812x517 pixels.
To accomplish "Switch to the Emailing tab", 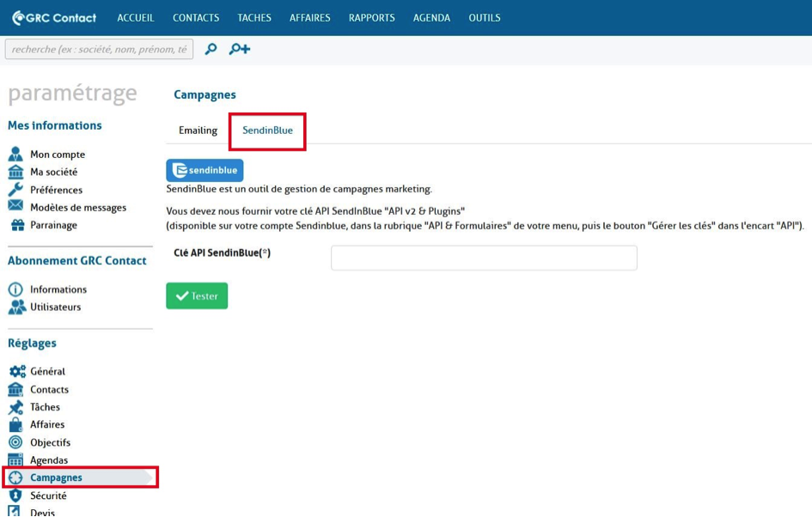I will [x=198, y=131].
